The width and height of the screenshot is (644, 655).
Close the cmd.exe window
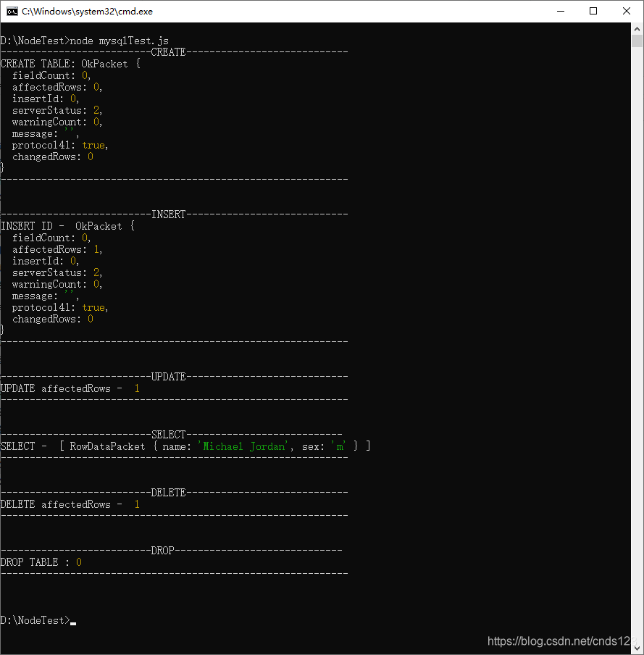tap(626, 12)
